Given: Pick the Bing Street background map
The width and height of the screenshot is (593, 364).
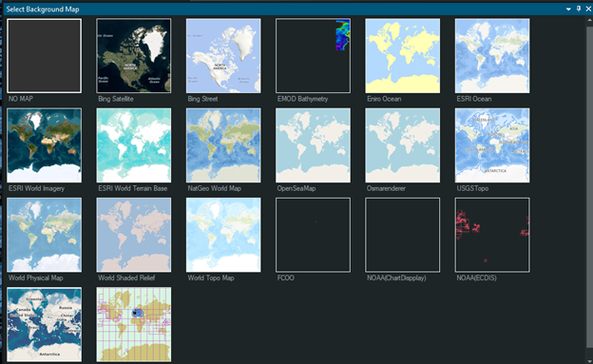Looking at the screenshot, I should (223, 56).
